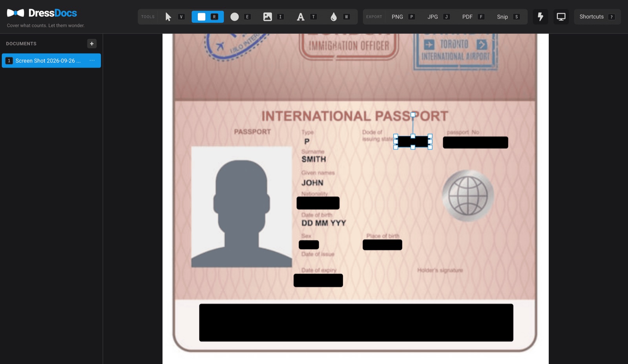Click the rotation handle above selected box
The image size is (628, 364).
(413, 115)
